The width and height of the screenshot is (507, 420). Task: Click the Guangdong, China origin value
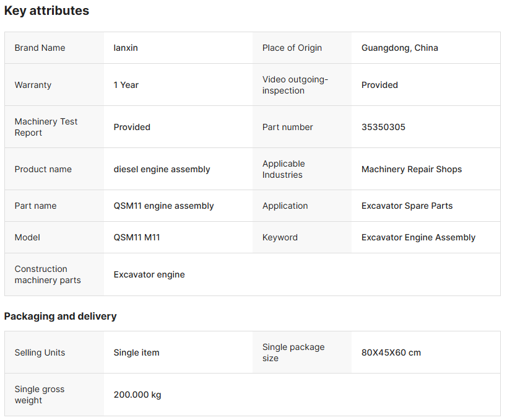coord(399,48)
